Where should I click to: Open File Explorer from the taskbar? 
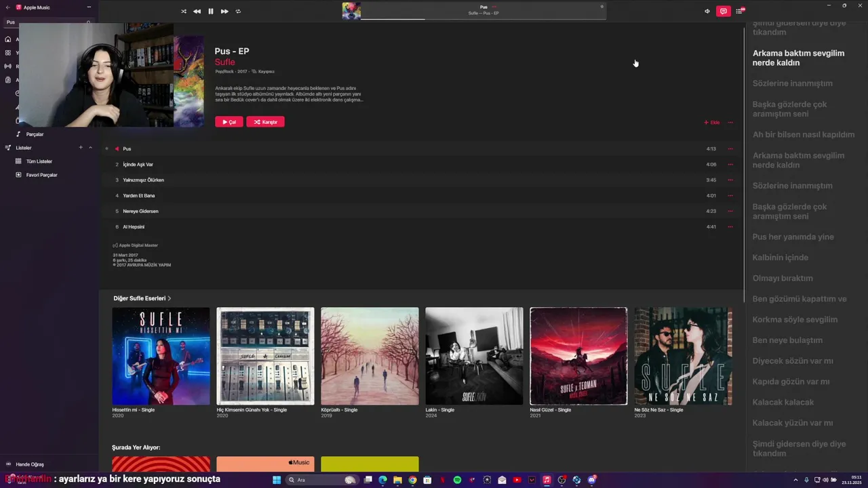397,480
